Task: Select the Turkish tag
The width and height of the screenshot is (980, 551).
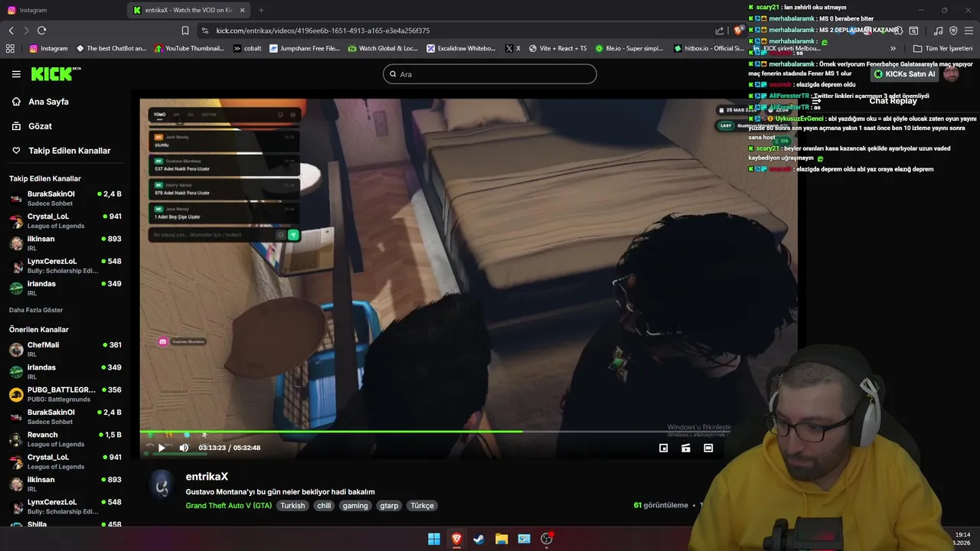Action: pyautogui.click(x=292, y=506)
